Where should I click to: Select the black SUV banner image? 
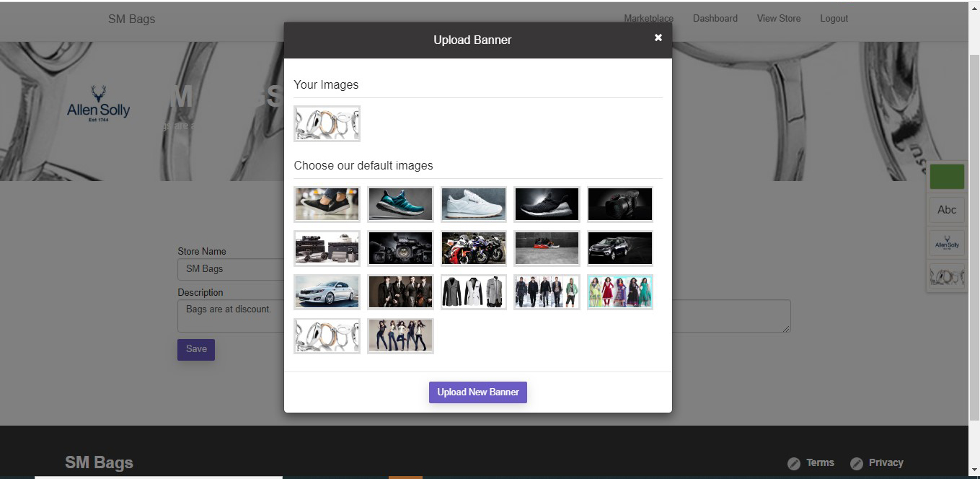pyautogui.click(x=619, y=248)
